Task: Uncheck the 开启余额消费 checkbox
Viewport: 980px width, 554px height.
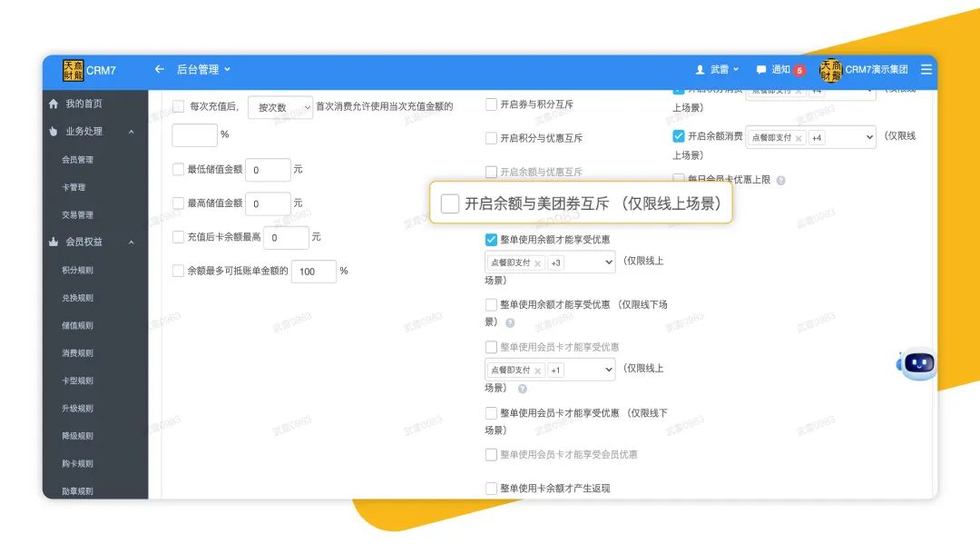Action: click(679, 135)
